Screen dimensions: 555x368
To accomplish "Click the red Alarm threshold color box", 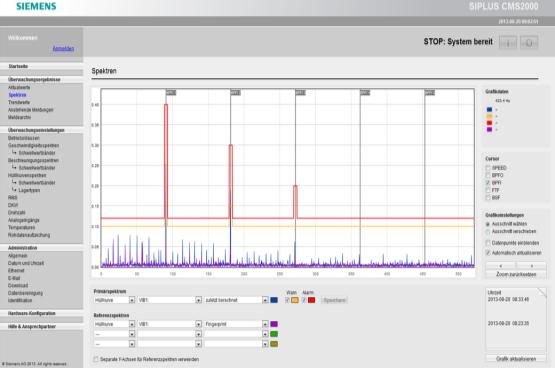I will 311,300.
